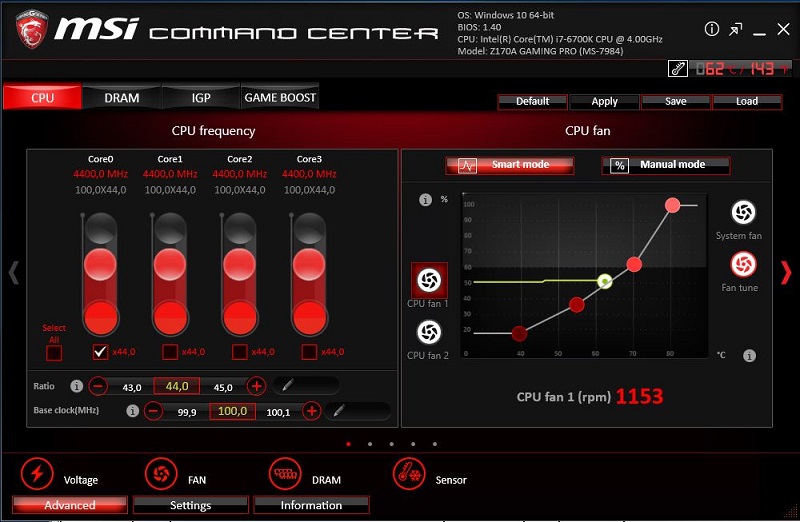
Task: Open the info icon in title bar
Action: [x=711, y=29]
